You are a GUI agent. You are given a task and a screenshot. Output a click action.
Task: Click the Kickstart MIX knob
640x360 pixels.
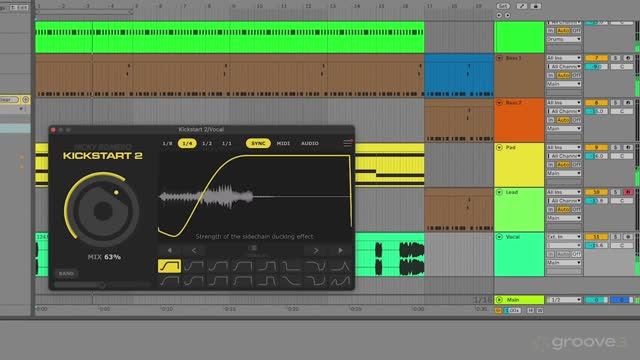click(102, 210)
